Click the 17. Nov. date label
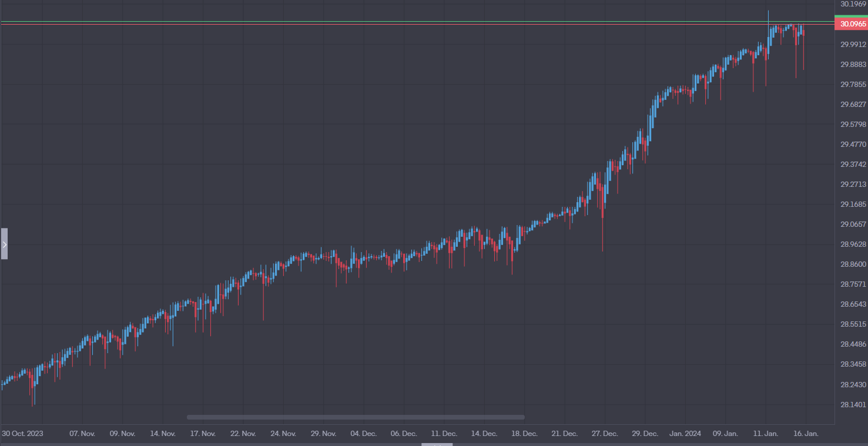The width and height of the screenshot is (868, 446). tap(203, 434)
